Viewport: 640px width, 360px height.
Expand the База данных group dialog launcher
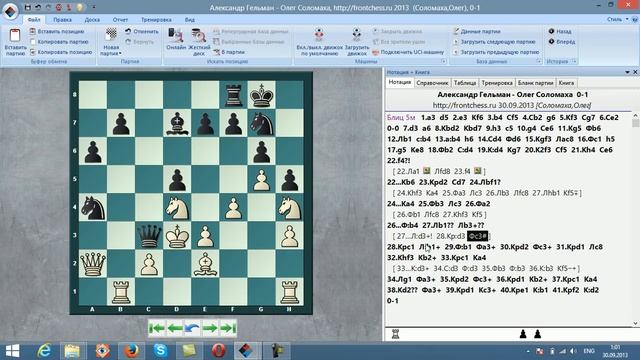539,61
